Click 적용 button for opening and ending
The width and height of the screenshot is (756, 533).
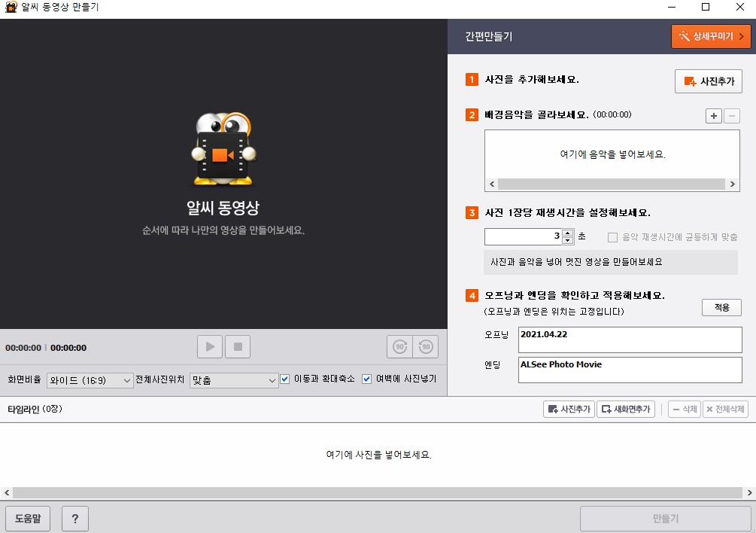(721, 307)
